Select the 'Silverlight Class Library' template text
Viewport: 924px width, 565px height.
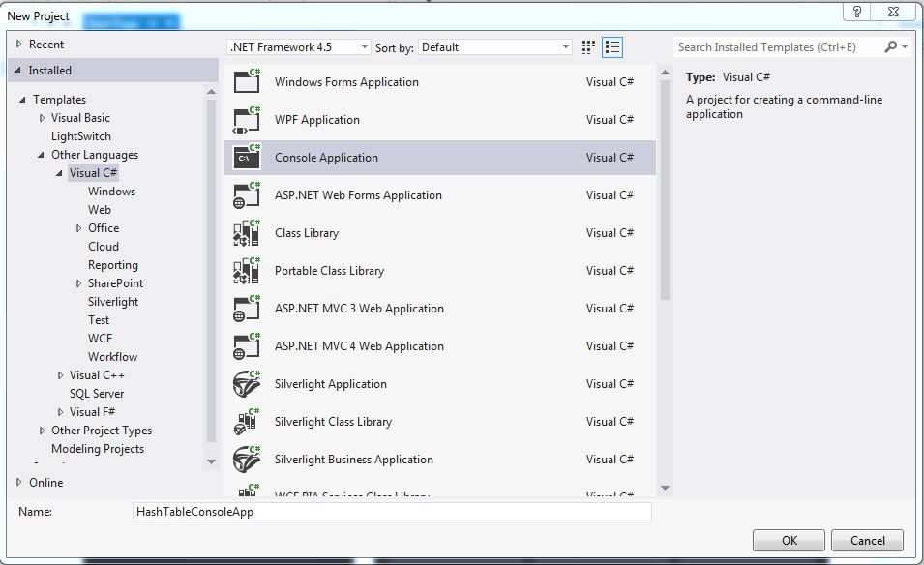click(x=333, y=421)
